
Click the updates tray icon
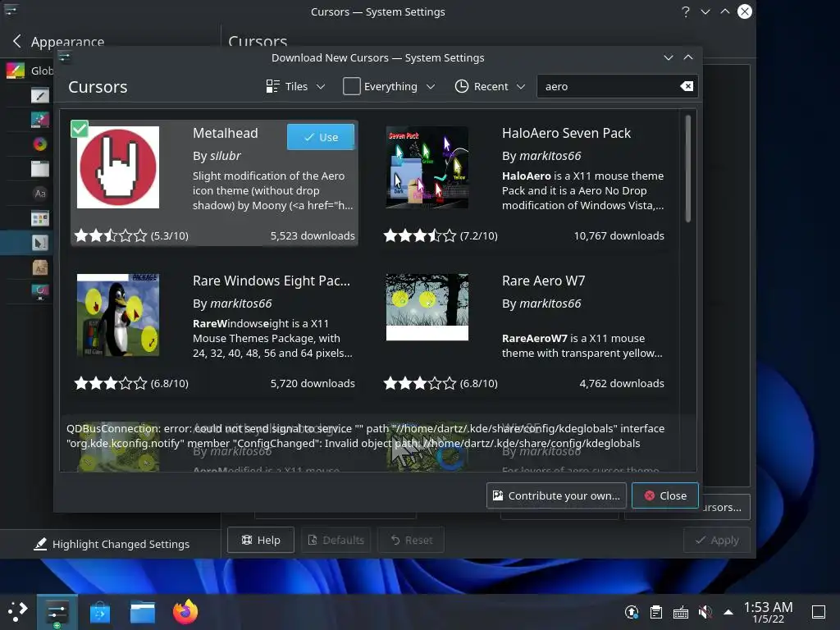(632, 612)
